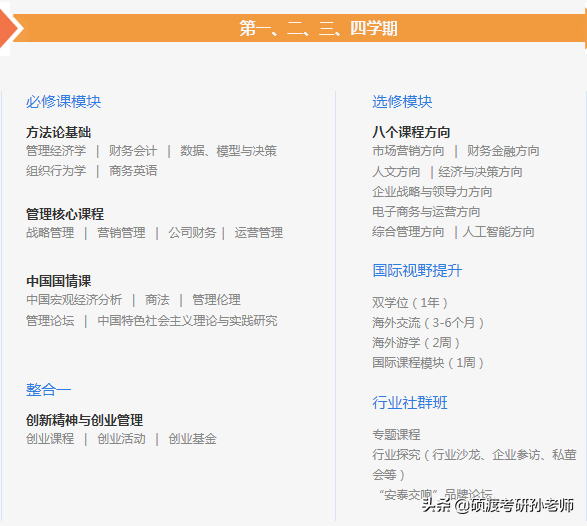Select the 管理经济学 course

coord(56,151)
